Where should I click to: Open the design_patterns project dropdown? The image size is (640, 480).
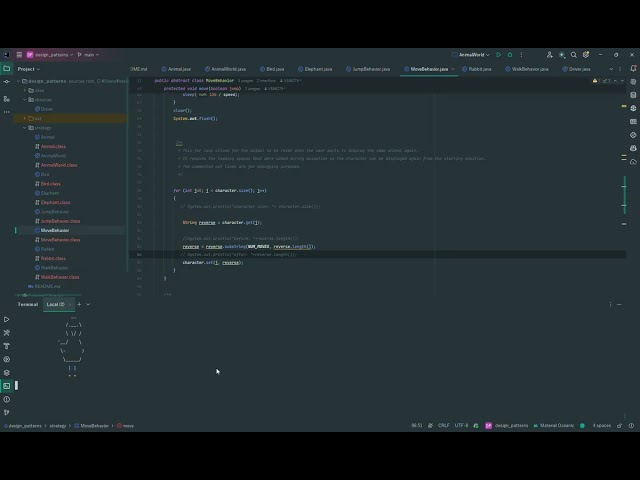tap(50, 55)
